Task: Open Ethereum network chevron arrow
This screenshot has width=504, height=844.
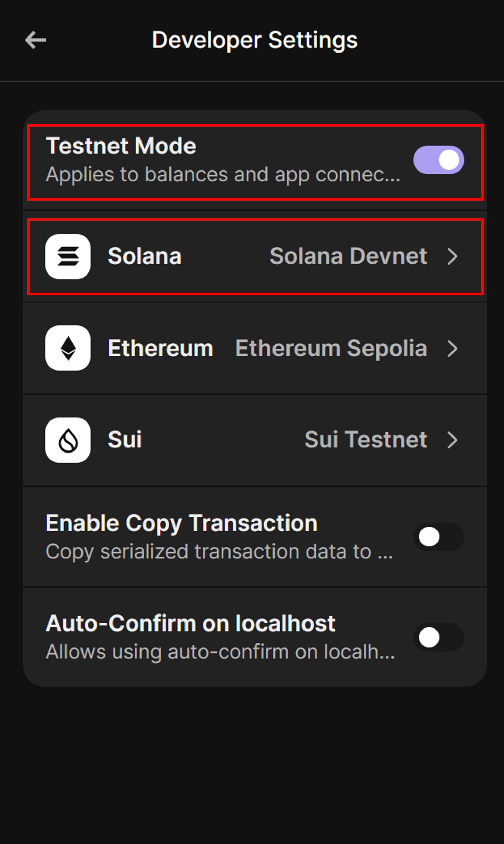Action: [453, 349]
